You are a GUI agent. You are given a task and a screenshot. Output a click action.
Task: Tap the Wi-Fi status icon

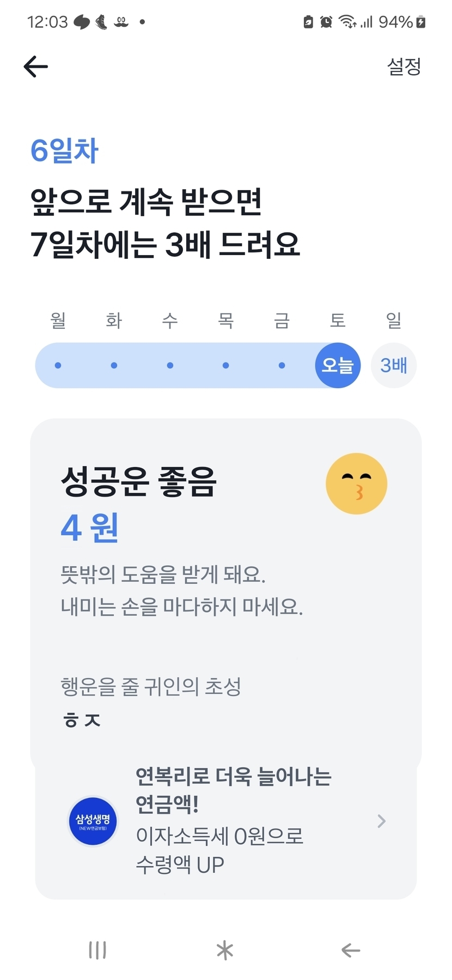click(346, 22)
